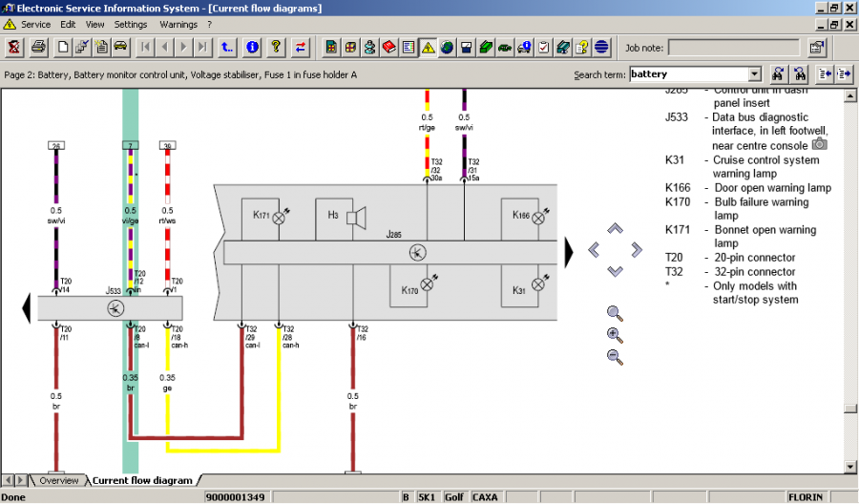
Task: Open the Search term dropdown list
Action: click(755, 73)
